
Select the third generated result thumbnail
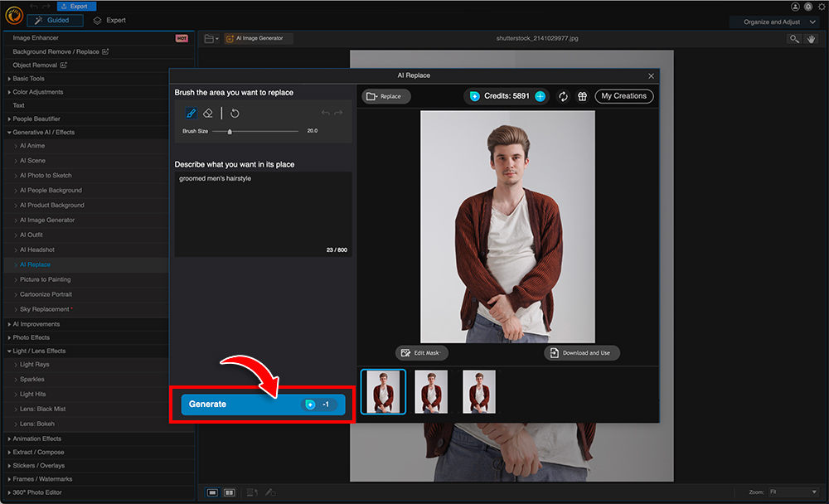479,392
